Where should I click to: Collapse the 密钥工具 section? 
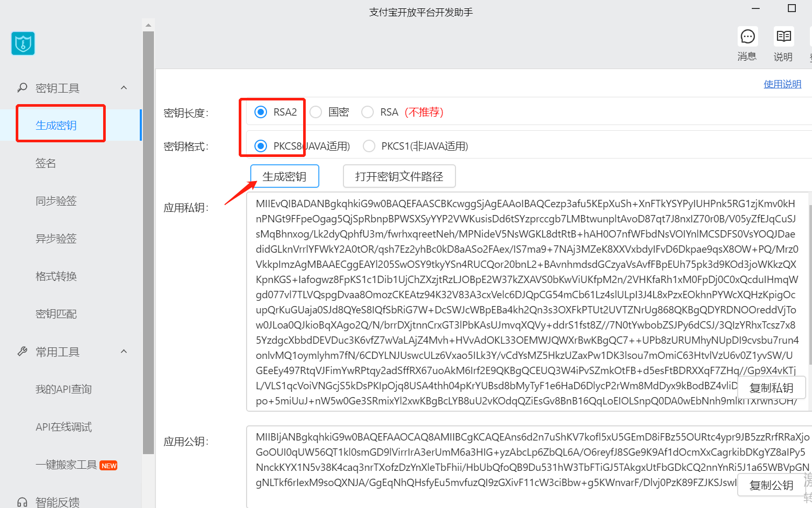coord(124,88)
